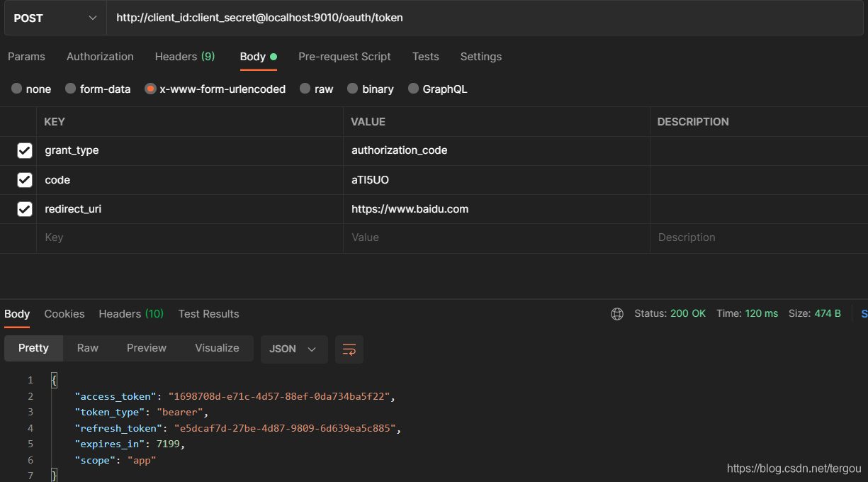Click the empty Value input field
This screenshot has height=482, width=868.
click(497, 237)
